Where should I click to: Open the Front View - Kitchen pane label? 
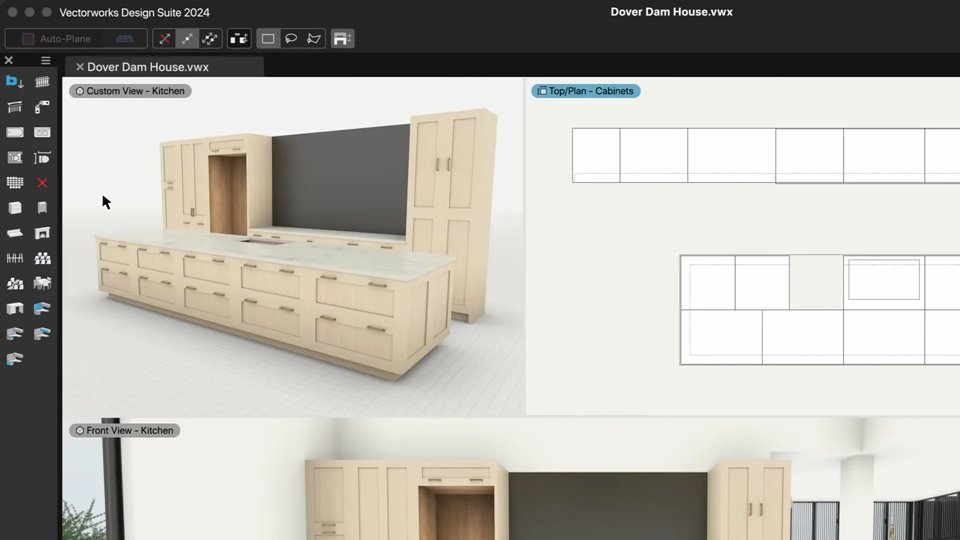tap(124, 430)
